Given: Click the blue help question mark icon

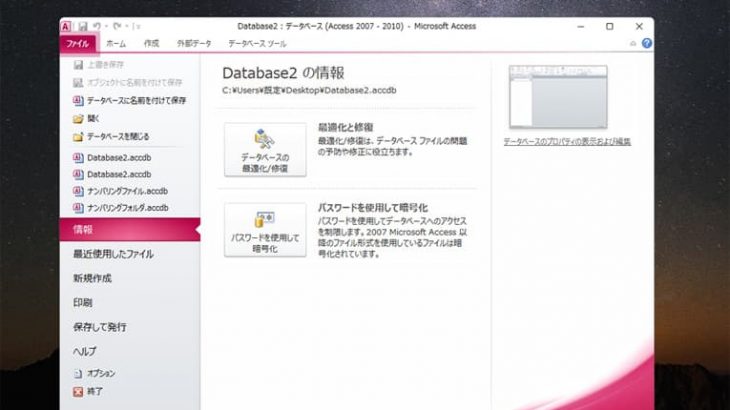Looking at the screenshot, I should coord(647,43).
